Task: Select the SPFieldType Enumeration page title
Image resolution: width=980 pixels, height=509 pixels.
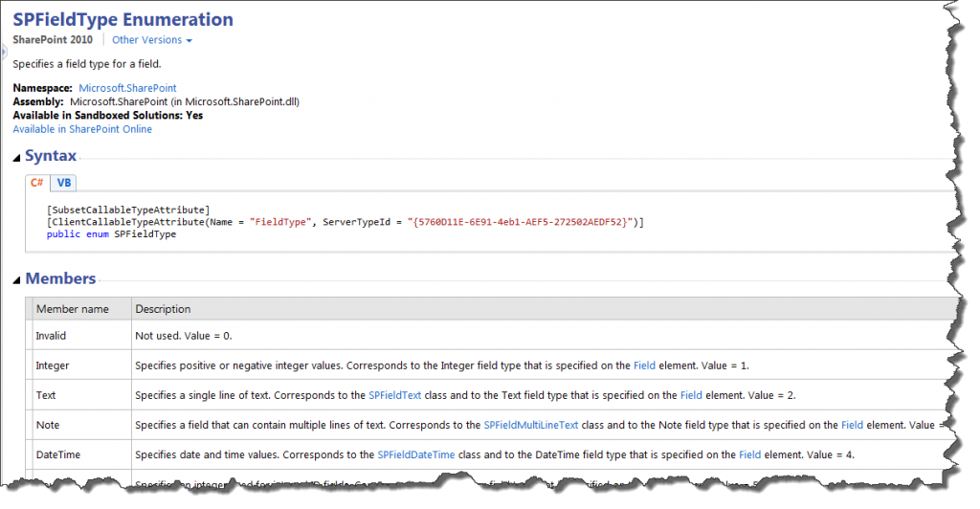Action: (x=123, y=19)
